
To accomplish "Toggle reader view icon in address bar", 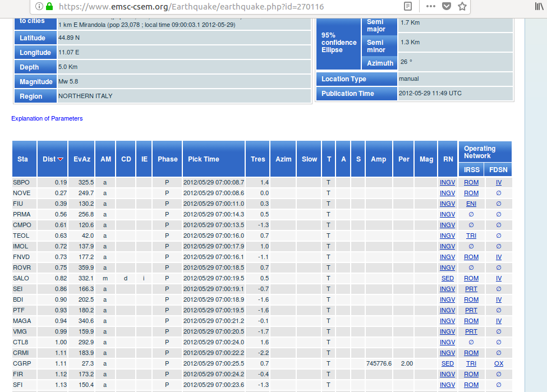I will (408, 7).
